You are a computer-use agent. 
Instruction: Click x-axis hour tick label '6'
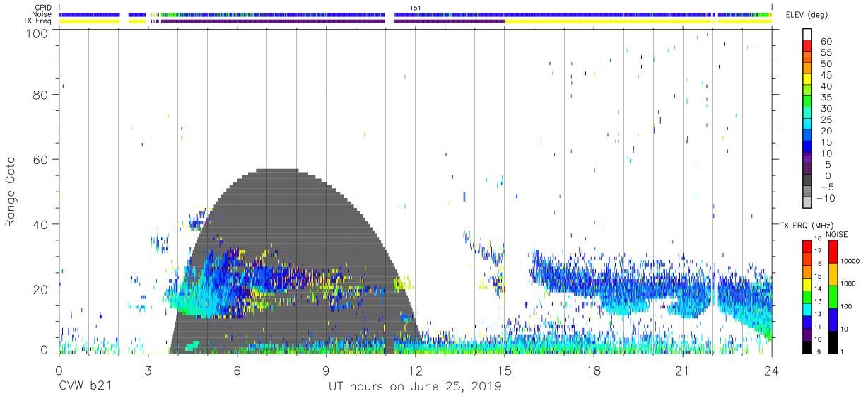tap(237, 371)
